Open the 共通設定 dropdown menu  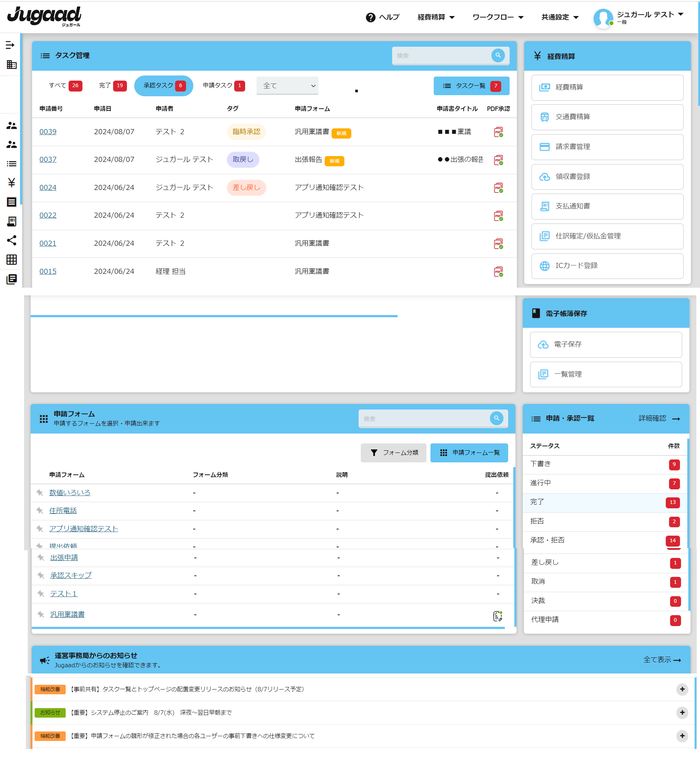coord(560,18)
